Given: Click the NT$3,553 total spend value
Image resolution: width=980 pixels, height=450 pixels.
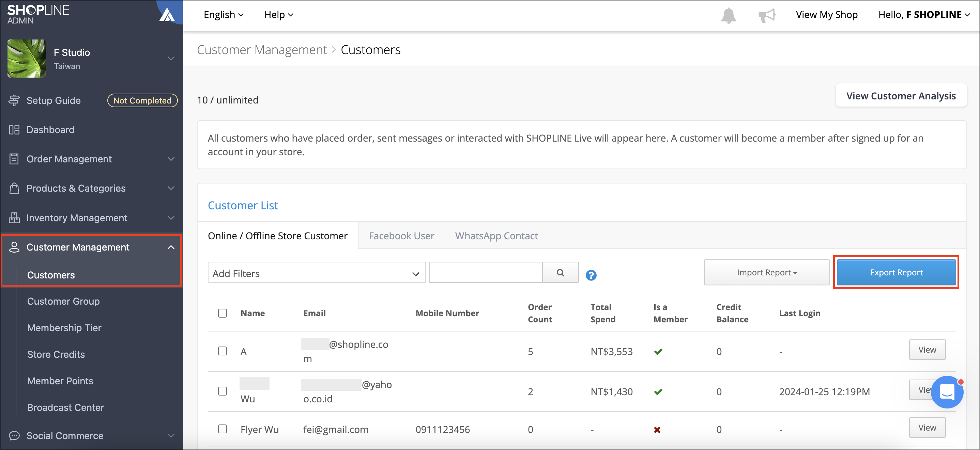Looking at the screenshot, I should [x=611, y=352].
